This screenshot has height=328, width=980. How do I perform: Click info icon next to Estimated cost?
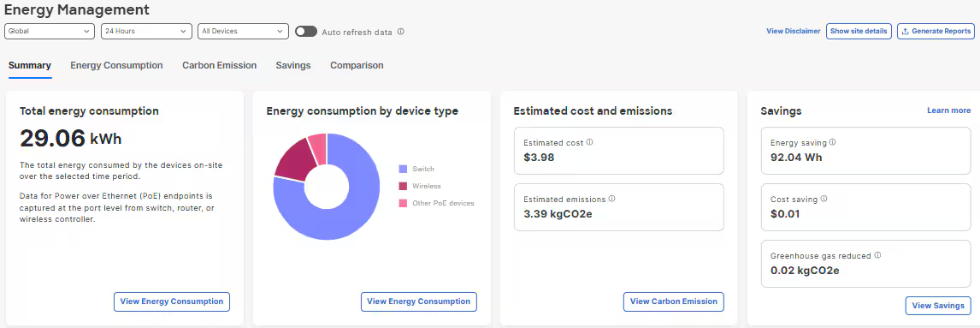(589, 142)
